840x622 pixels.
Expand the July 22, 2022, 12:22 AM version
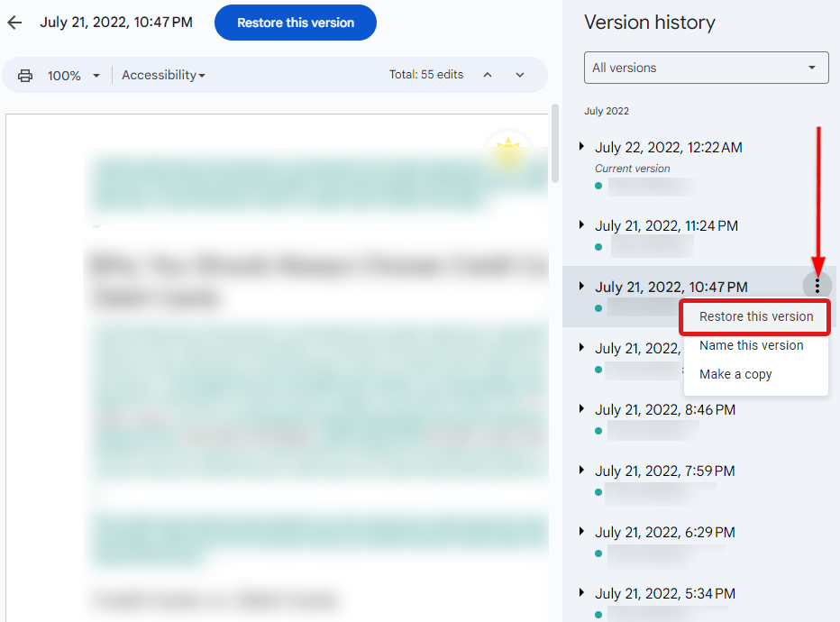coord(581,146)
